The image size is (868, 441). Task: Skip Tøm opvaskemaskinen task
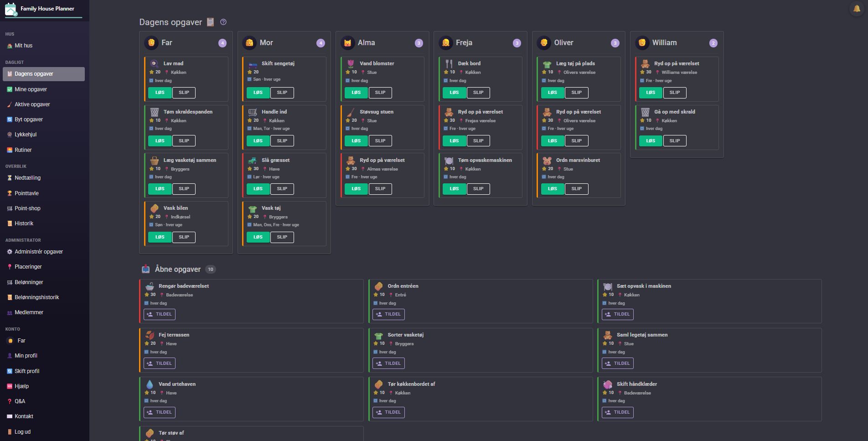[478, 189]
